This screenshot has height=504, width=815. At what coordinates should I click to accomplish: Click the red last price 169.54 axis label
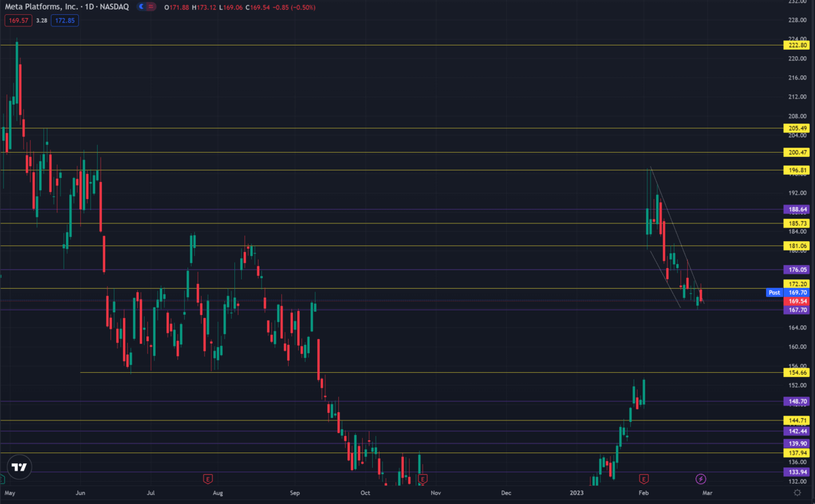(x=796, y=301)
